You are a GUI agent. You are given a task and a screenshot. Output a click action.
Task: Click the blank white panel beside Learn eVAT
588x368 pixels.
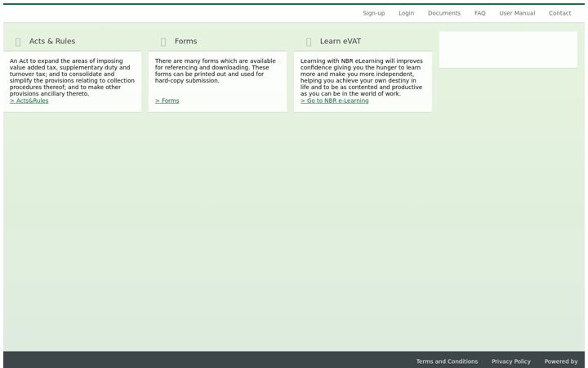tap(508, 50)
